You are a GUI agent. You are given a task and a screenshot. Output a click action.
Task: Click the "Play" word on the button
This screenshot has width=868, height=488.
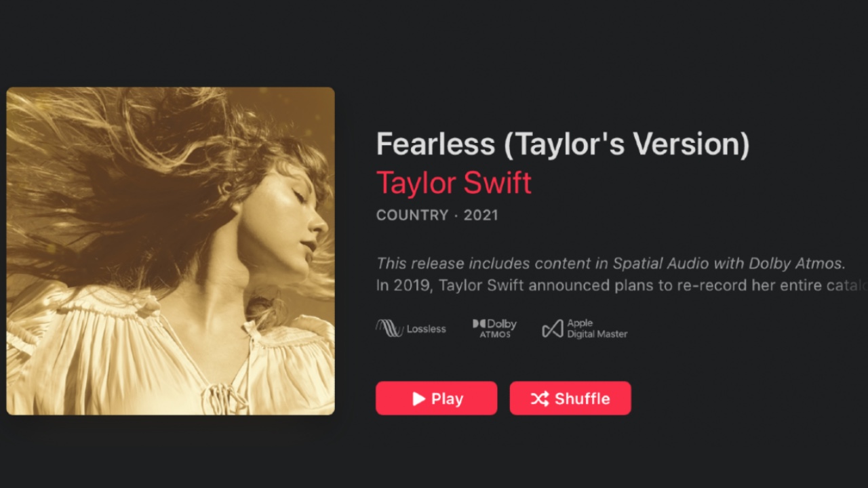click(447, 399)
